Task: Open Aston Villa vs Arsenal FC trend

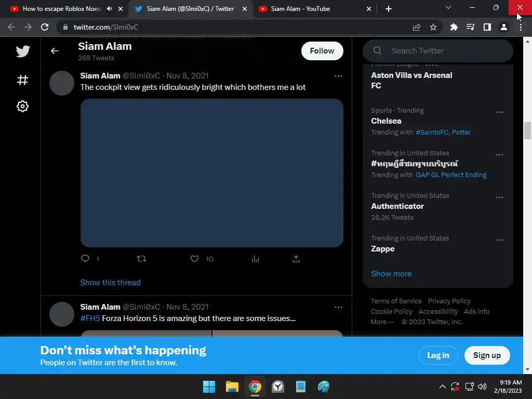Action: [x=411, y=81]
